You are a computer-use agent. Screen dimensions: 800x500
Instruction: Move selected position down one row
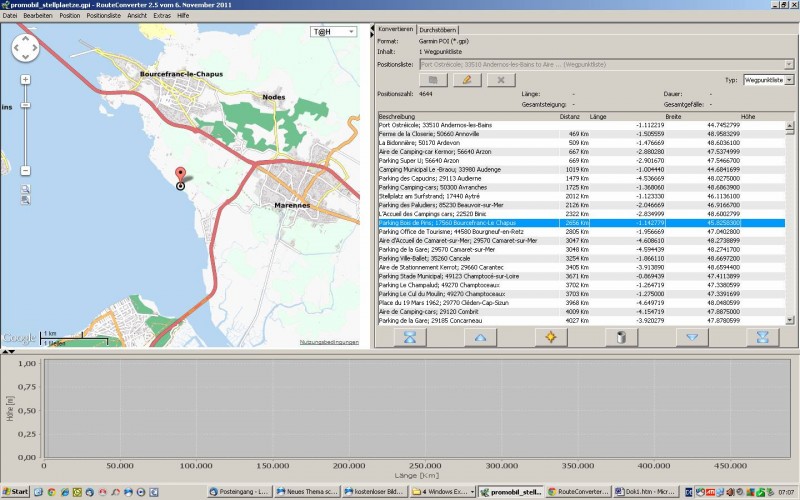tap(691, 337)
